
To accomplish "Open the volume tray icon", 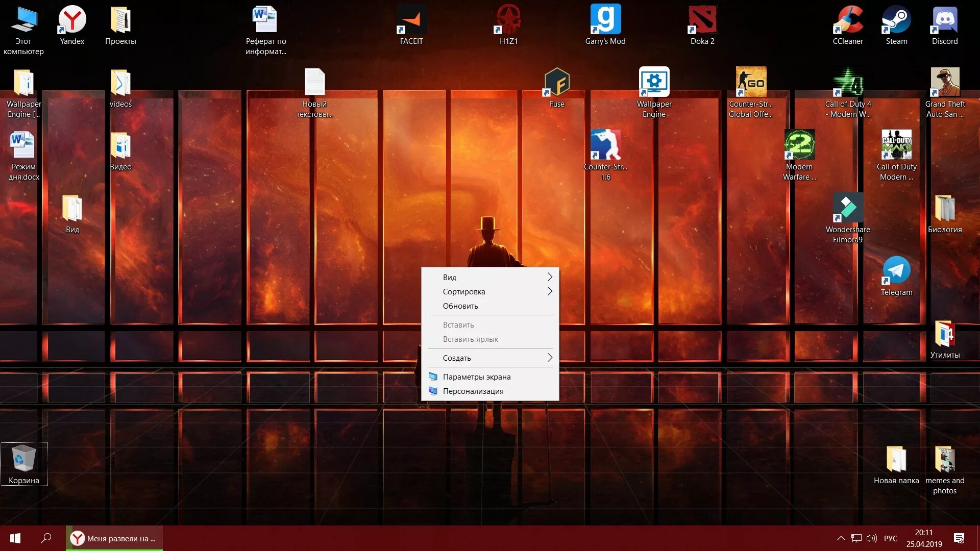I will tap(872, 538).
